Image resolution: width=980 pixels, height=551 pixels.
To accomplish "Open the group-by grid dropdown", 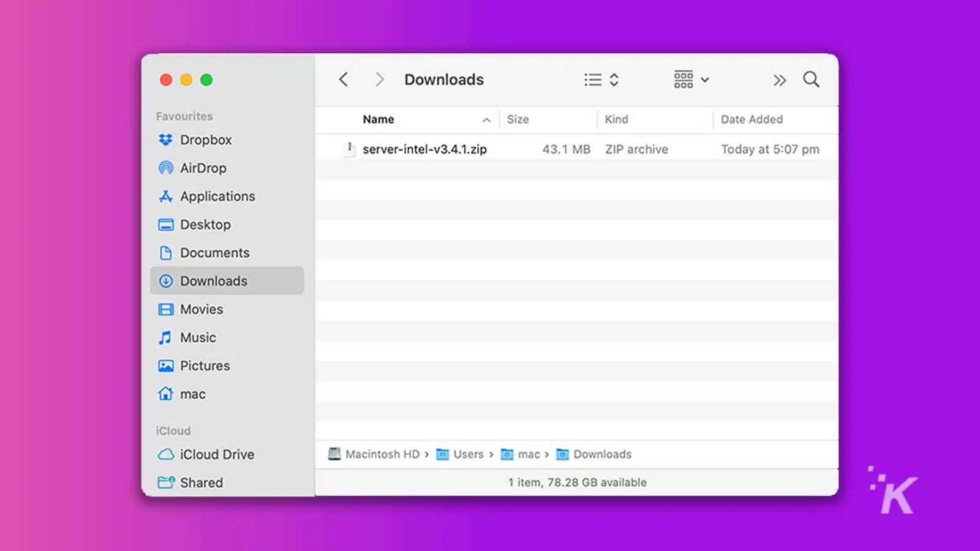I will [x=691, y=80].
